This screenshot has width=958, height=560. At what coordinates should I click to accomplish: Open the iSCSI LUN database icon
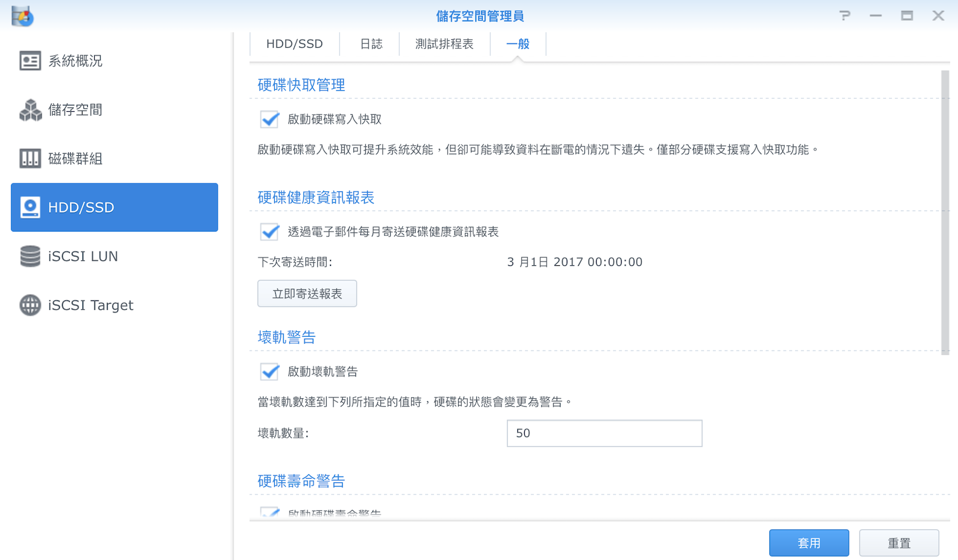(30, 256)
